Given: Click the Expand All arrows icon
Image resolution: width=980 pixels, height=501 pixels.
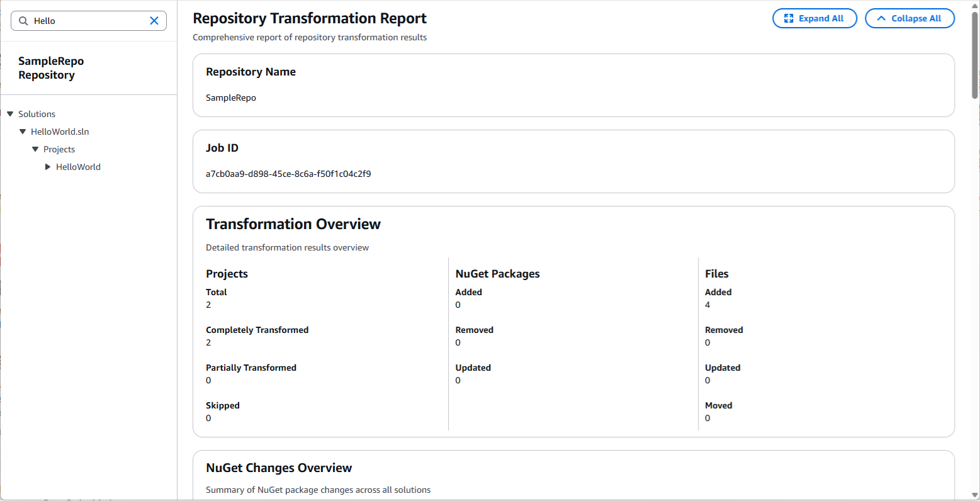Looking at the screenshot, I should [788, 18].
